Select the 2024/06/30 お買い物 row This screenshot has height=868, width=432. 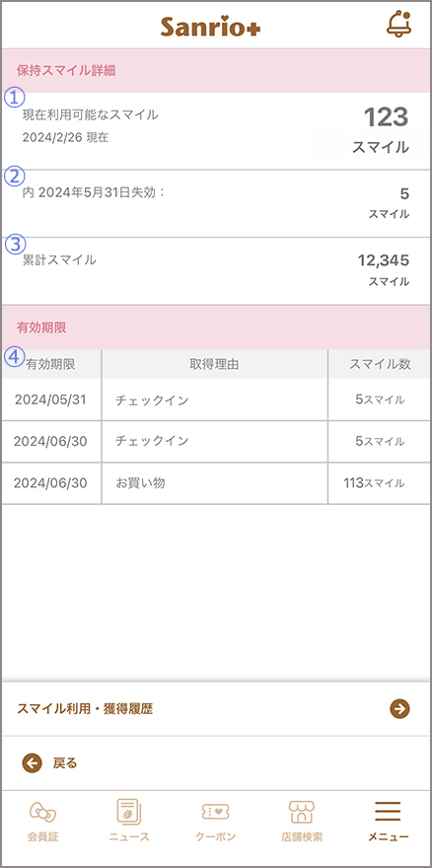point(216,483)
